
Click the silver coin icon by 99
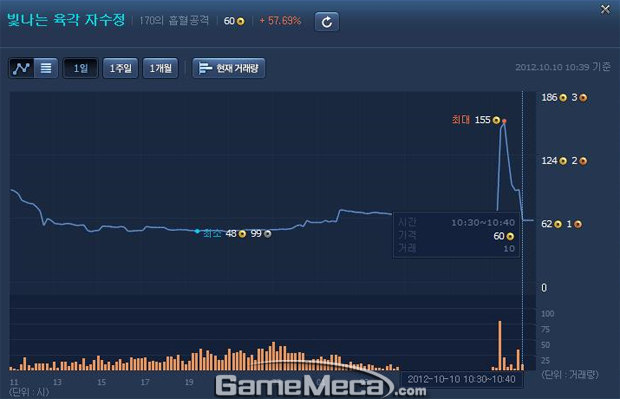[x=268, y=234]
